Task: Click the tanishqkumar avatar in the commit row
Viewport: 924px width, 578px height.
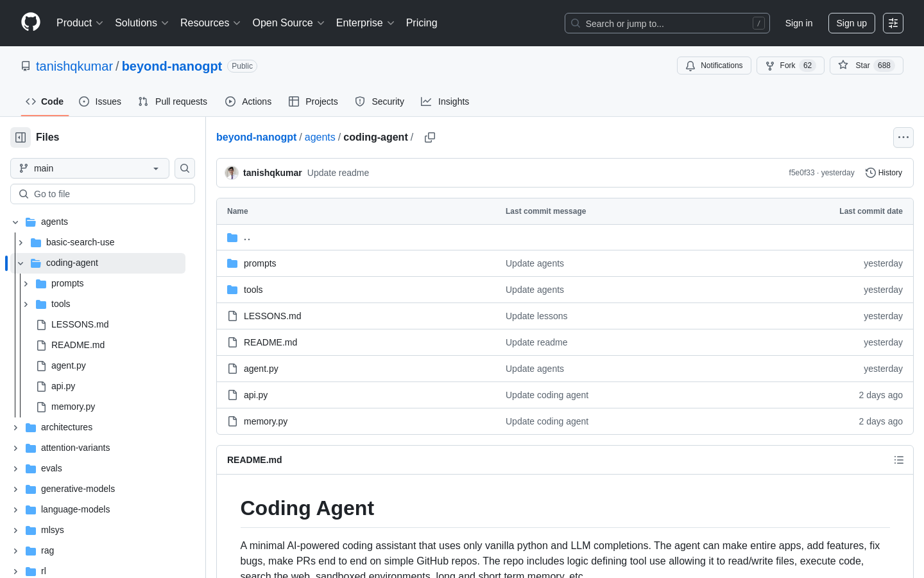Action: [x=232, y=173]
